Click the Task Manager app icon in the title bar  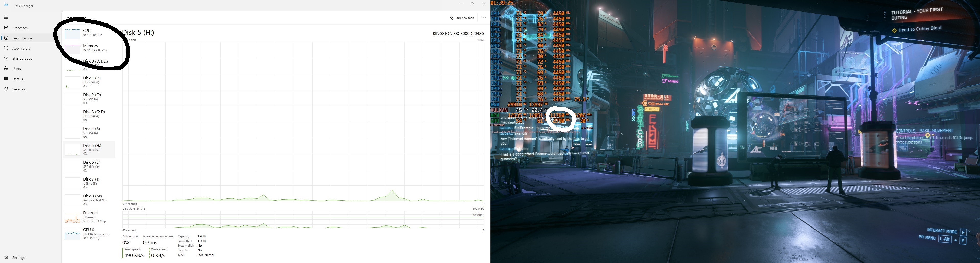pyautogui.click(x=6, y=5)
